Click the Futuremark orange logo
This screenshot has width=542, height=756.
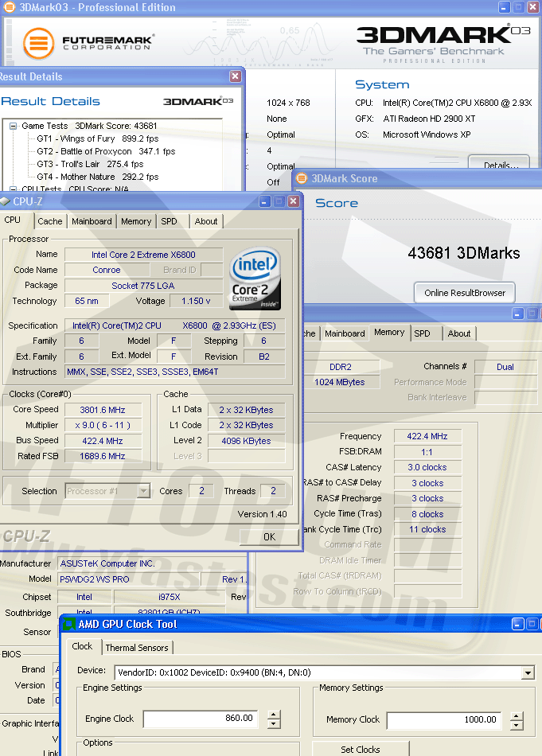(x=38, y=44)
